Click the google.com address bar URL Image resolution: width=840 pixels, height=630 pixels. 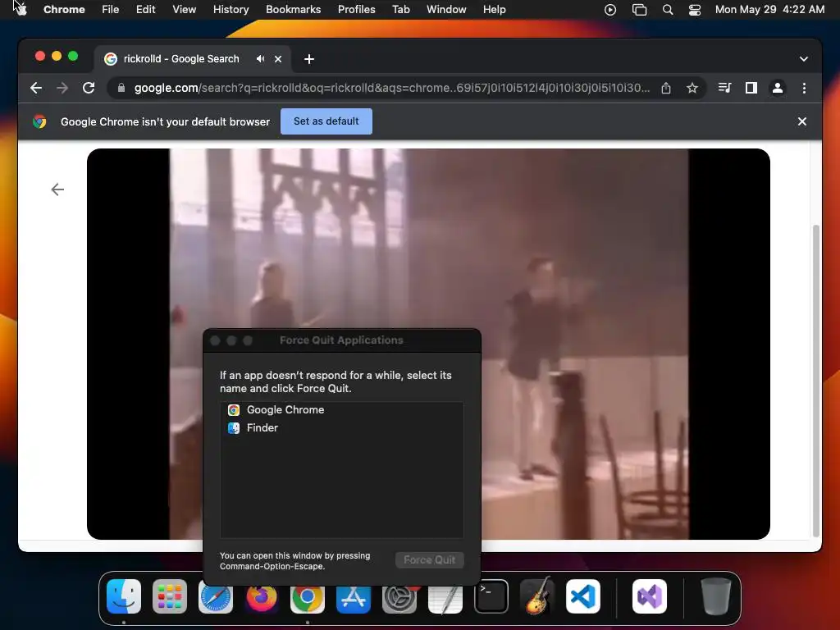click(391, 88)
